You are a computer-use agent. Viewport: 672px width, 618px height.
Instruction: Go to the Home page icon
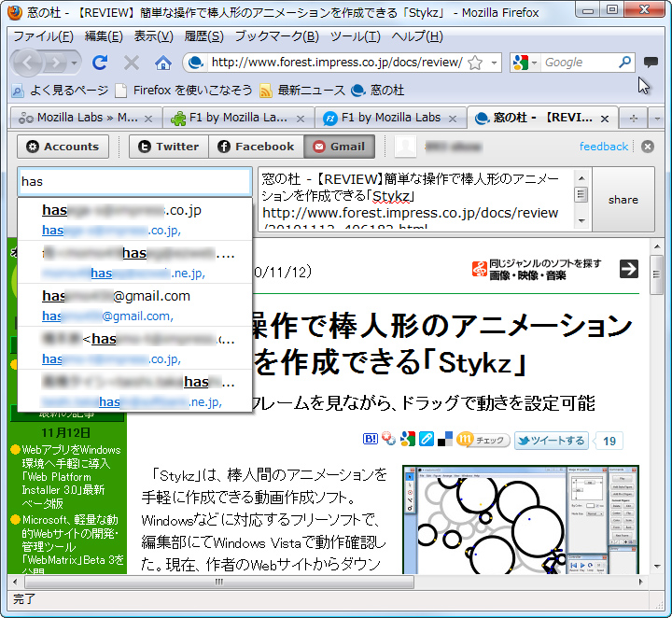tap(162, 63)
